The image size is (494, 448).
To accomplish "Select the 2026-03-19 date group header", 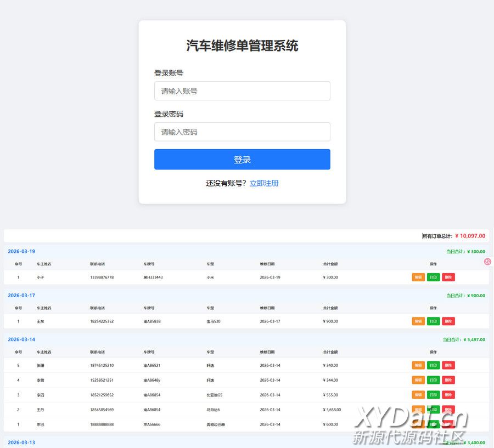I will coord(21,252).
